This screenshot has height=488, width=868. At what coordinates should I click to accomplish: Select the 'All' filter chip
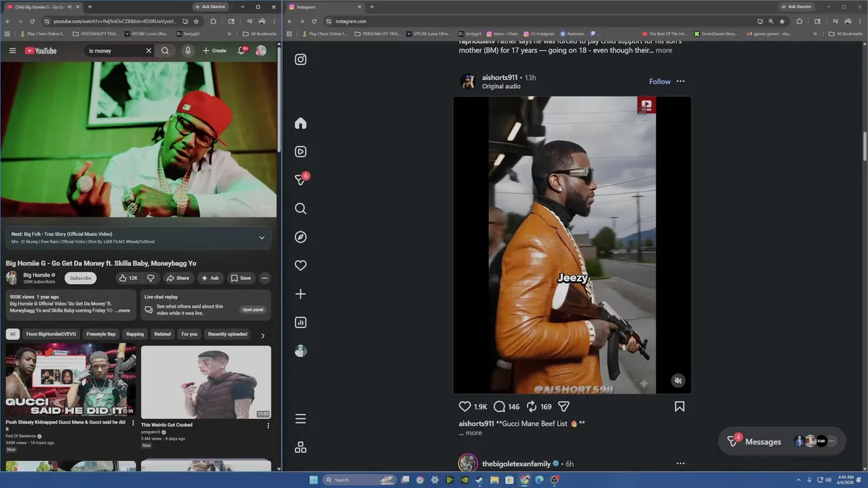point(12,334)
